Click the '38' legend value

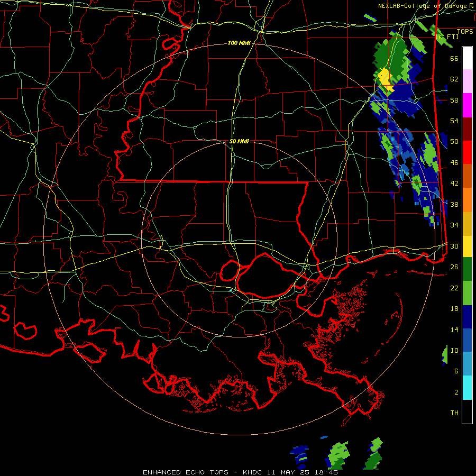tap(454, 204)
